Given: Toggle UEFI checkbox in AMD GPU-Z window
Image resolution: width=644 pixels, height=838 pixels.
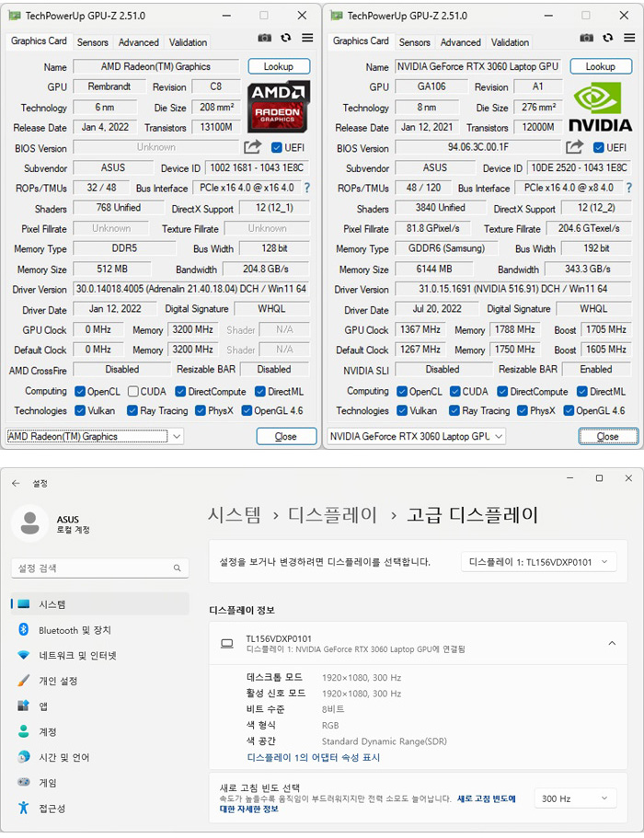Looking at the screenshot, I should click(x=276, y=147).
